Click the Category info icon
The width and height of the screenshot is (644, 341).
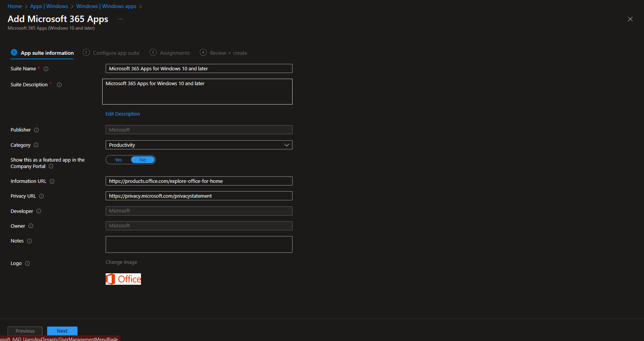(36, 145)
